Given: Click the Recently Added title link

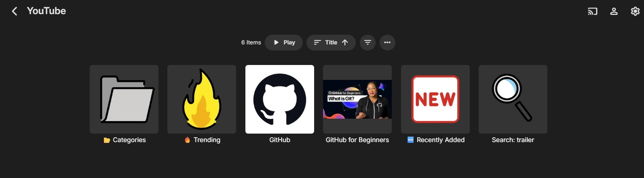Looking at the screenshot, I should (x=436, y=140).
